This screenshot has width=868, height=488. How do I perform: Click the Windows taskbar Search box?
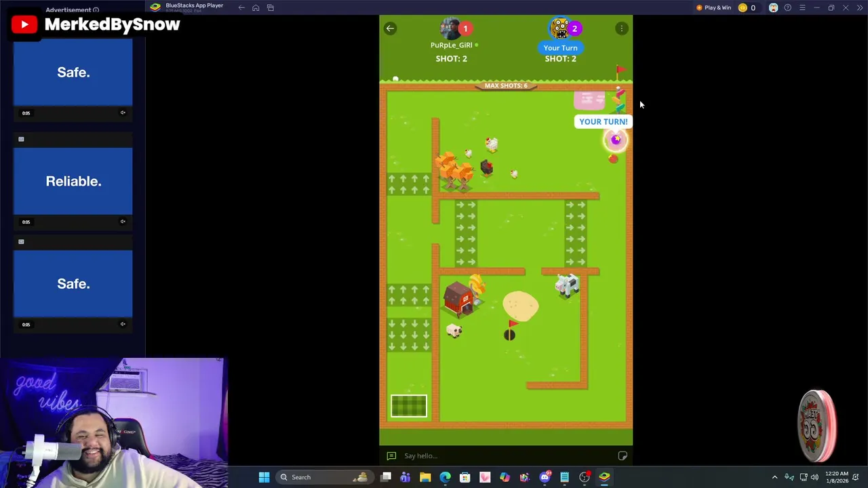click(x=324, y=477)
